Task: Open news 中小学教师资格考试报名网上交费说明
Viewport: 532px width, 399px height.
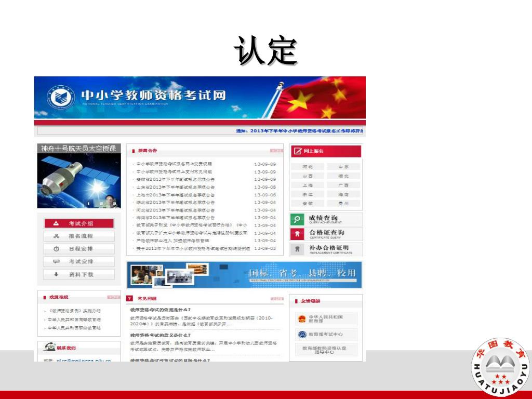Action: (x=174, y=164)
